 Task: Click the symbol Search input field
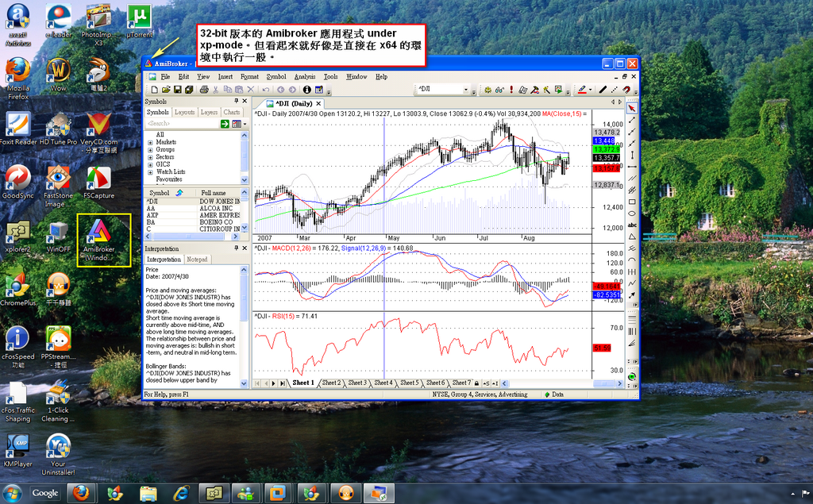[182, 123]
